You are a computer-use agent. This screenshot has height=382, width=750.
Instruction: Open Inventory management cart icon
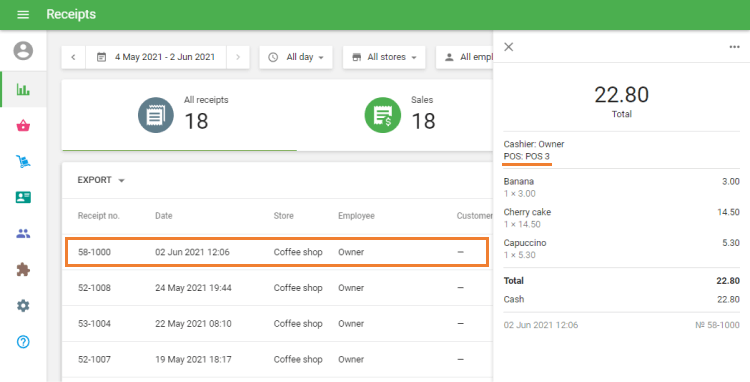click(23, 162)
